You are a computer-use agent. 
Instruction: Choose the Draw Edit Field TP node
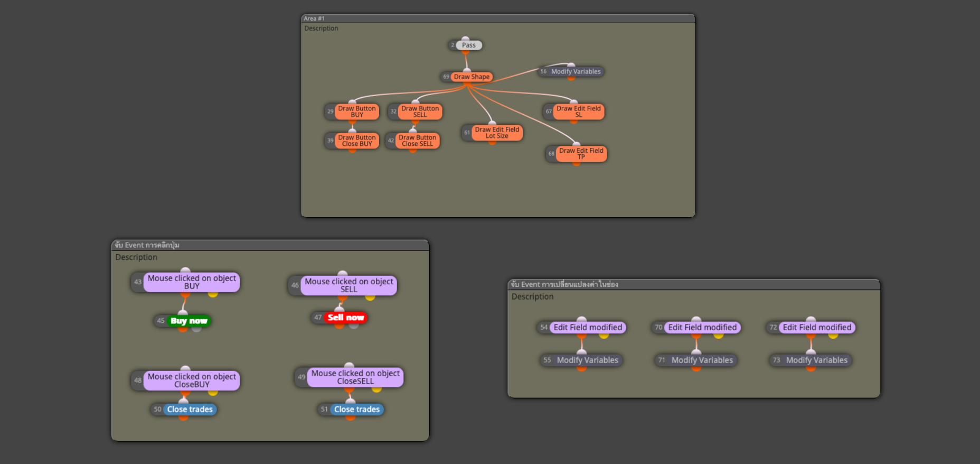point(581,154)
